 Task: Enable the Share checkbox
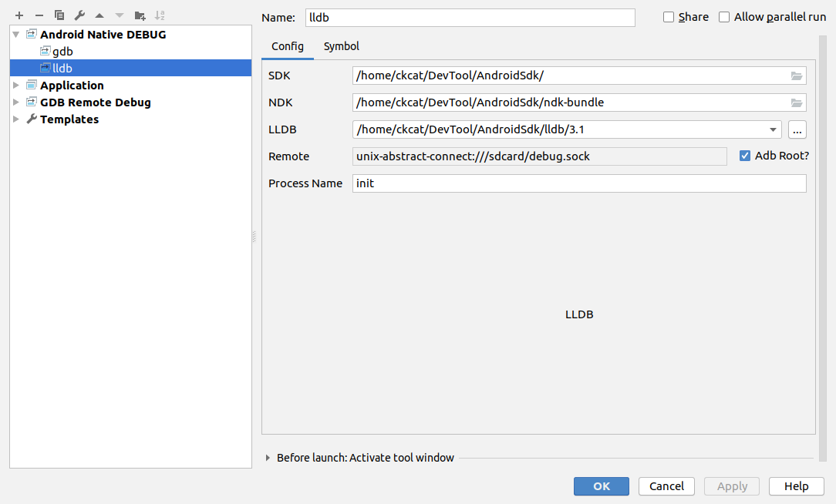tap(669, 17)
